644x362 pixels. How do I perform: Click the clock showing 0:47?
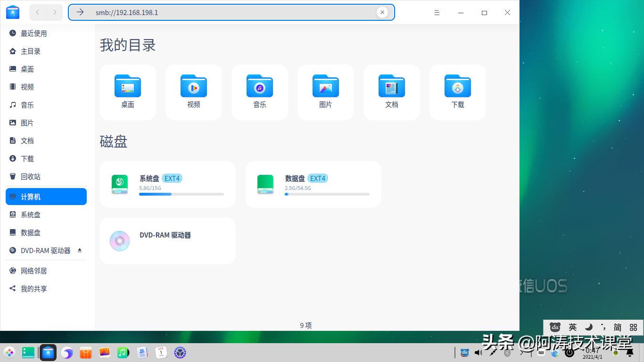coord(592,350)
